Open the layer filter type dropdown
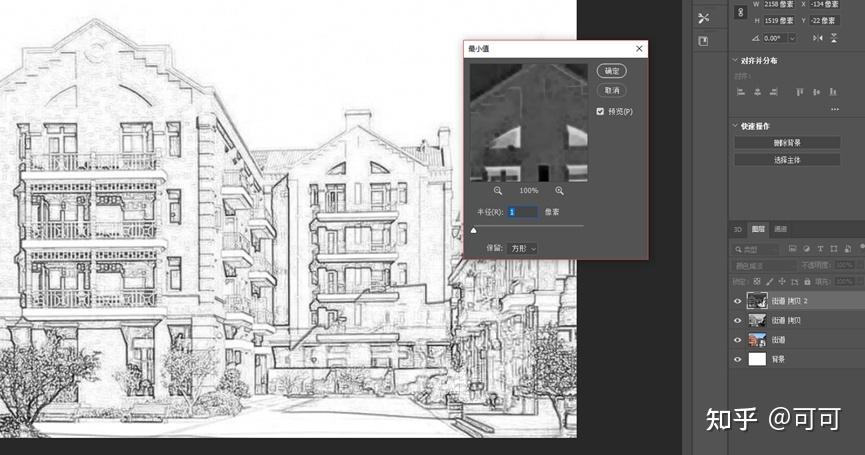The height and width of the screenshot is (455, 865). point(756,249)
